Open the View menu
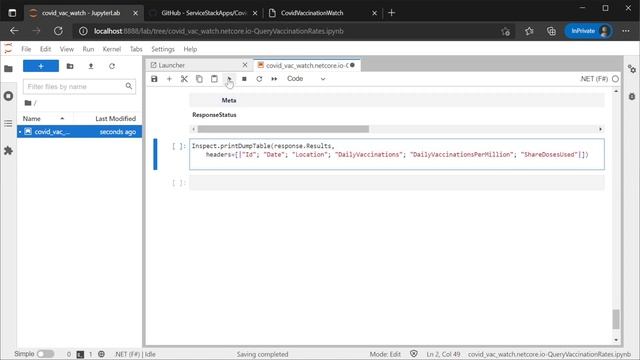 tap(67, 49)
